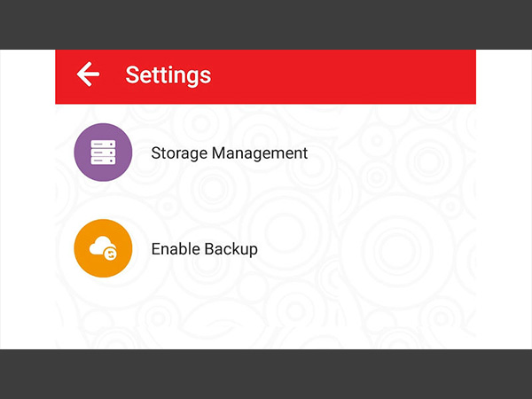Tap the white back arrow icon
The image size is (532, 399).
coord(88,74)
